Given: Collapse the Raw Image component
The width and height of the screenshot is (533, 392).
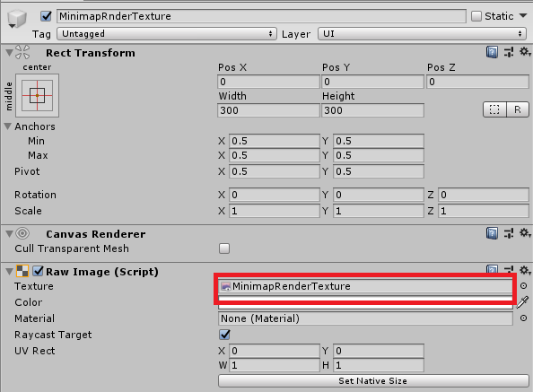Looking at the screenshot, I should [9, 272].
